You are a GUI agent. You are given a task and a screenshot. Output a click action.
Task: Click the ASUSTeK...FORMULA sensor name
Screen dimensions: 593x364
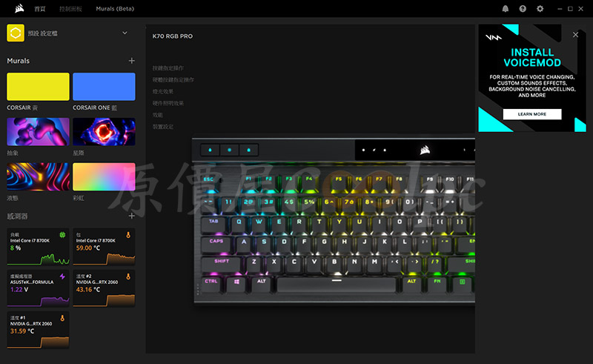coord(32,282)
